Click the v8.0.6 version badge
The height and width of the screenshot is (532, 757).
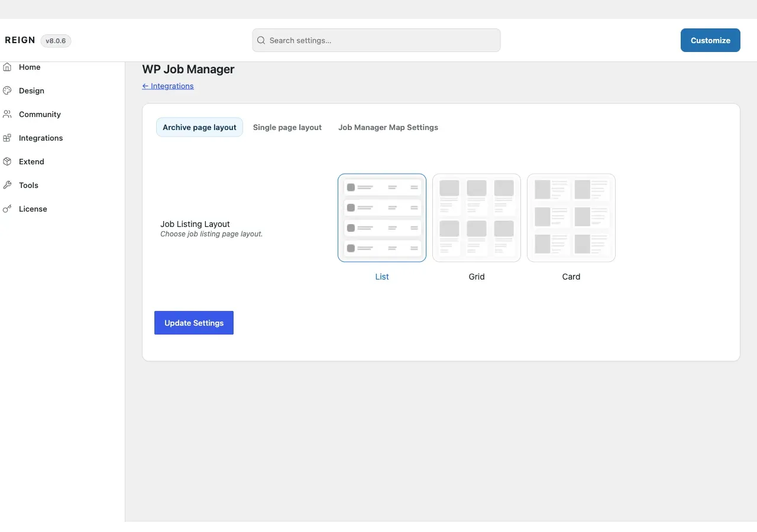(x=56, y=41)
